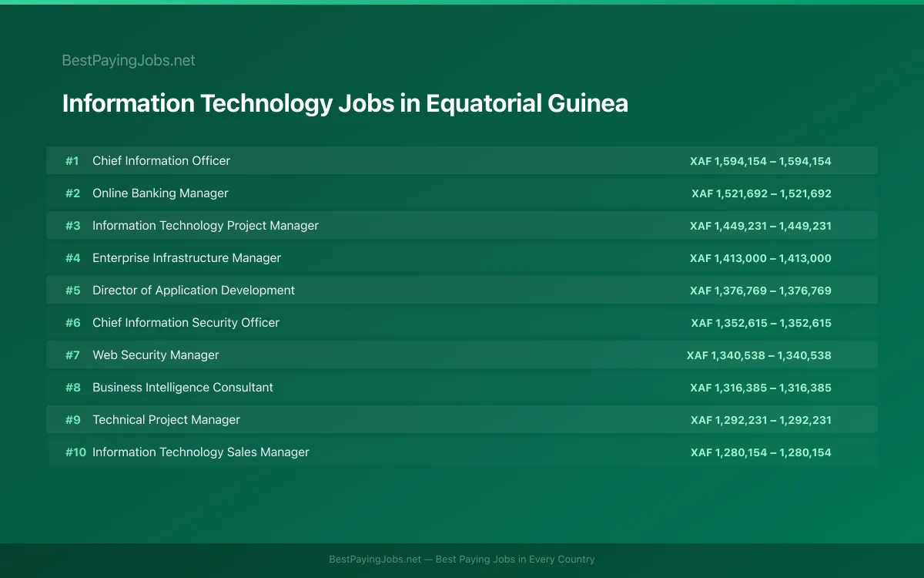924x578 pixels.
Task: Click the #1 rank number
Action: (x=72, y=160)
